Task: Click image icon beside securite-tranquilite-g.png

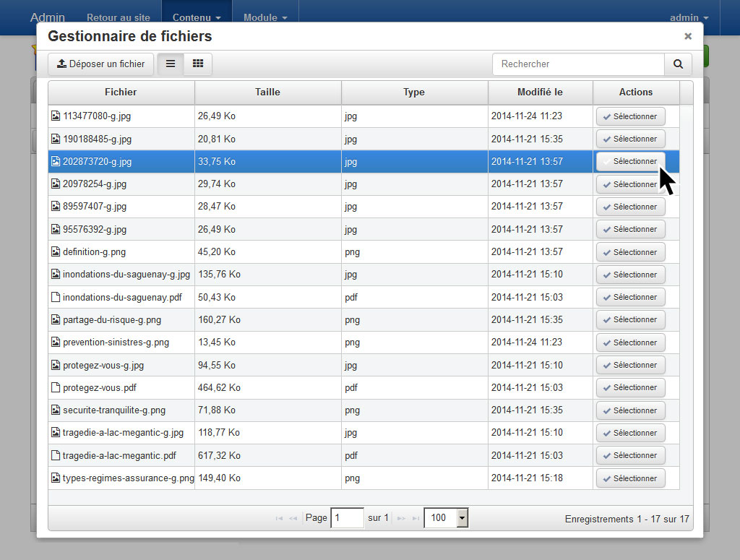Action: 56,410
